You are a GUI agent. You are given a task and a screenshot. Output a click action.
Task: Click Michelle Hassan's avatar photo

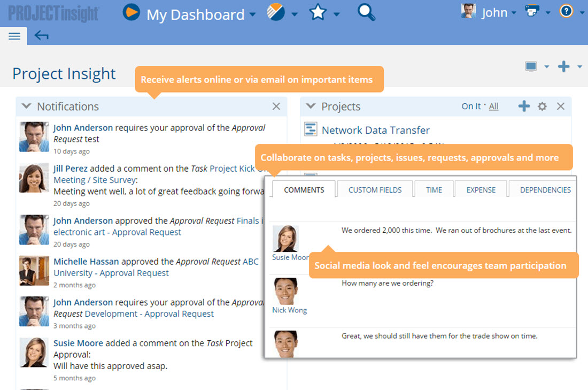pyautogui.click(x=34, y=271)
